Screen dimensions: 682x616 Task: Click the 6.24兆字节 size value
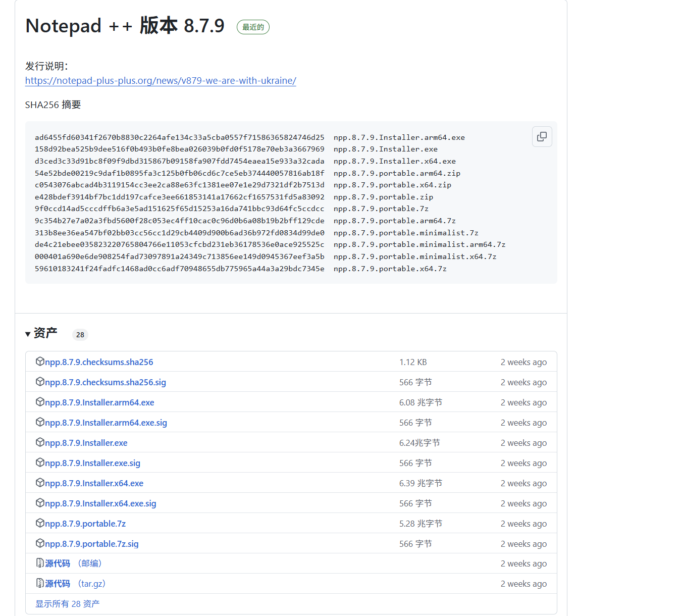[419, 443]
